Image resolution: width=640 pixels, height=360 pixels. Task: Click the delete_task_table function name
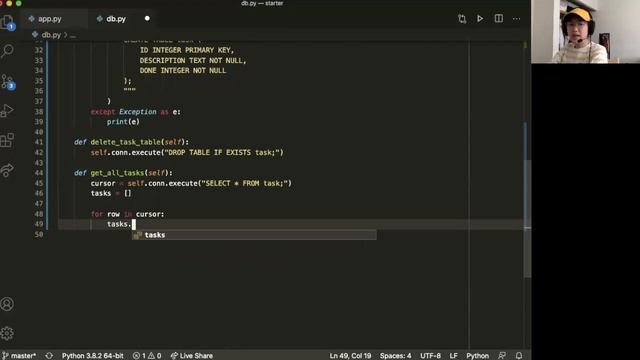click(x=125, y=142)
